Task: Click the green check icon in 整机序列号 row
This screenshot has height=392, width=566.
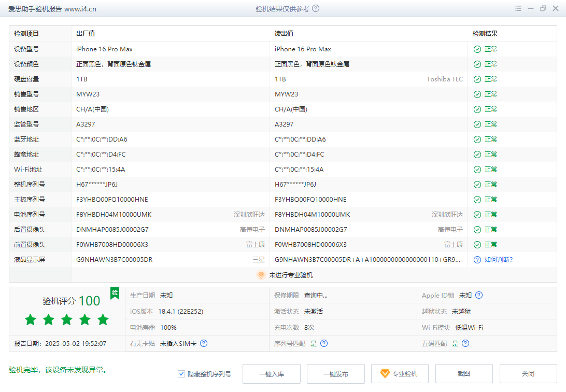Action: tap(477, 185)
